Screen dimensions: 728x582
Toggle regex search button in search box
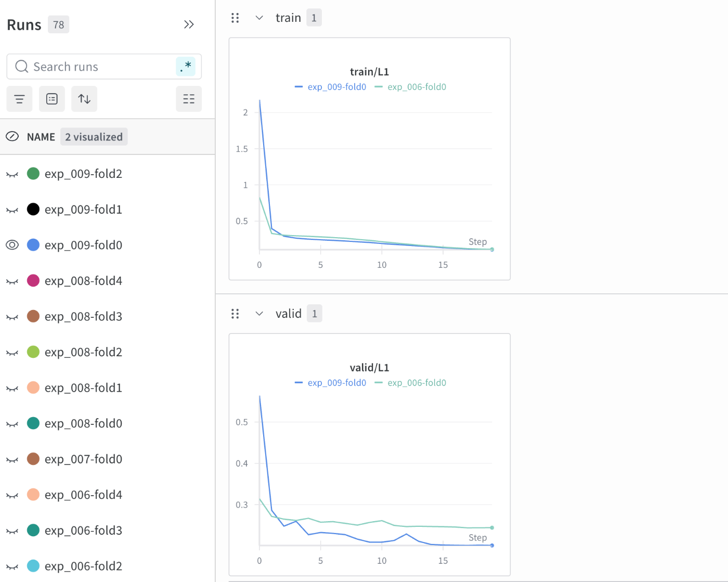(186, 67)
